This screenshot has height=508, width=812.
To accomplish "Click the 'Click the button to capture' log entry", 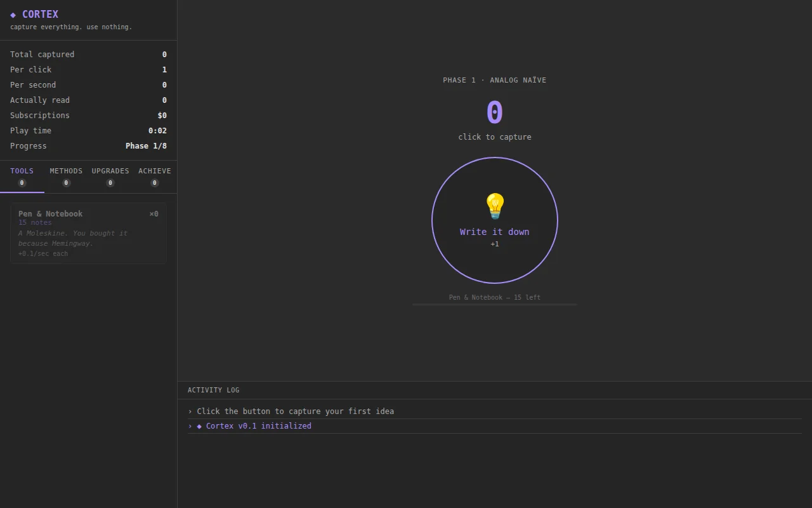I will (x=495, y=411).
